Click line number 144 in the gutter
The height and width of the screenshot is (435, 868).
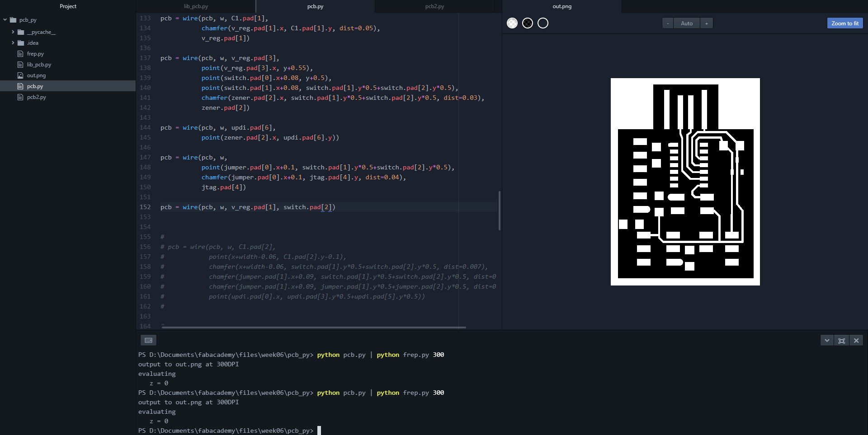pyautogui.click(x=145, y=128)
